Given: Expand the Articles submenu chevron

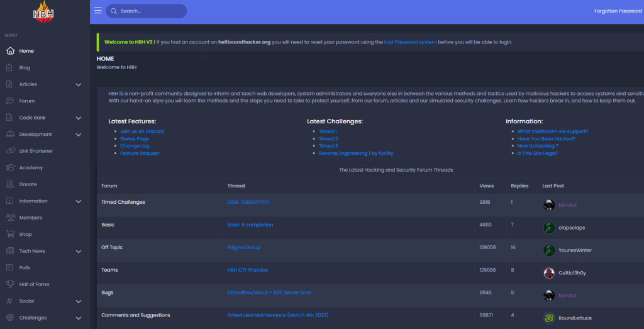Looking at the screenshot, I should [x=79, y=84].
